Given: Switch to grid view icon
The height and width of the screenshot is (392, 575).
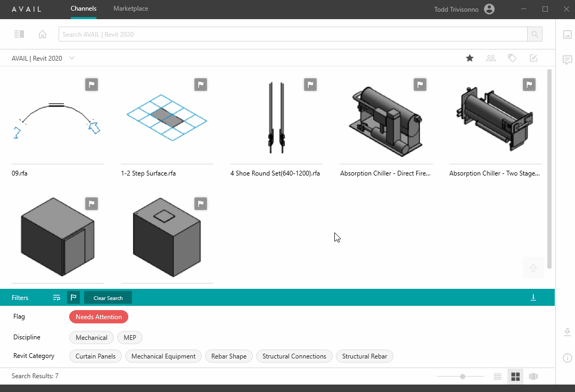Looking at the screenshot, I should 515,376.
